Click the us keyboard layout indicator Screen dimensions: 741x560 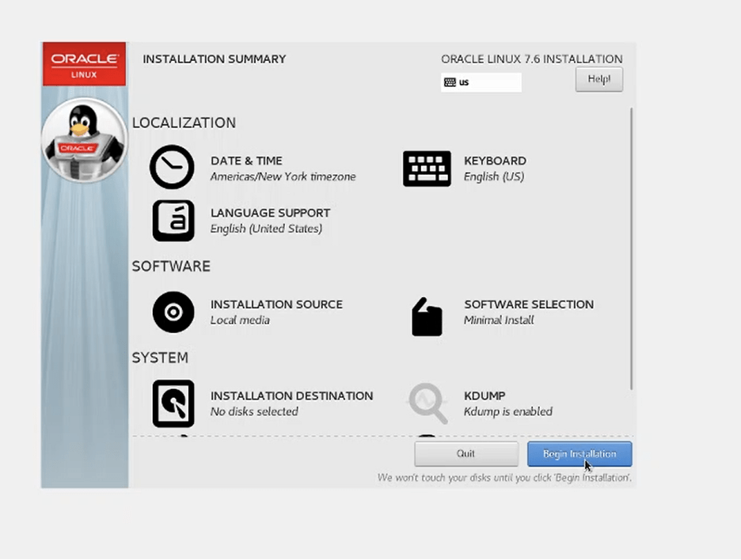[x=481, y=82]
